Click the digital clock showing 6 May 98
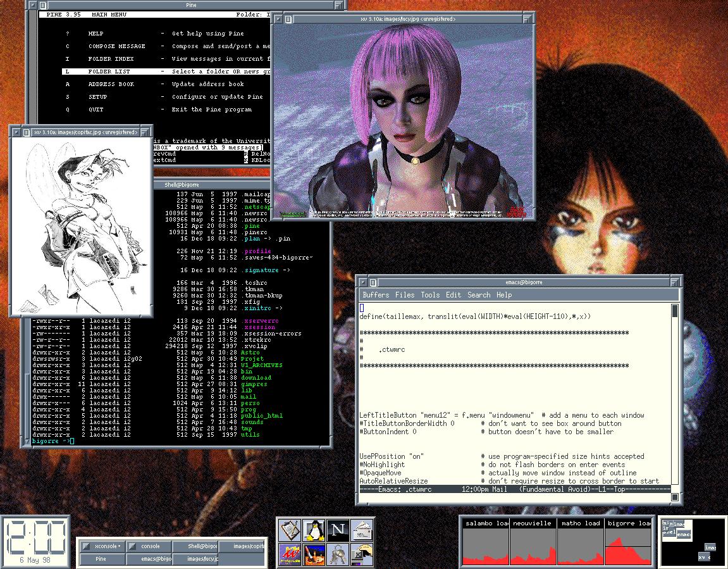Viewport: 728px width, 569px height. coord(36,542)
